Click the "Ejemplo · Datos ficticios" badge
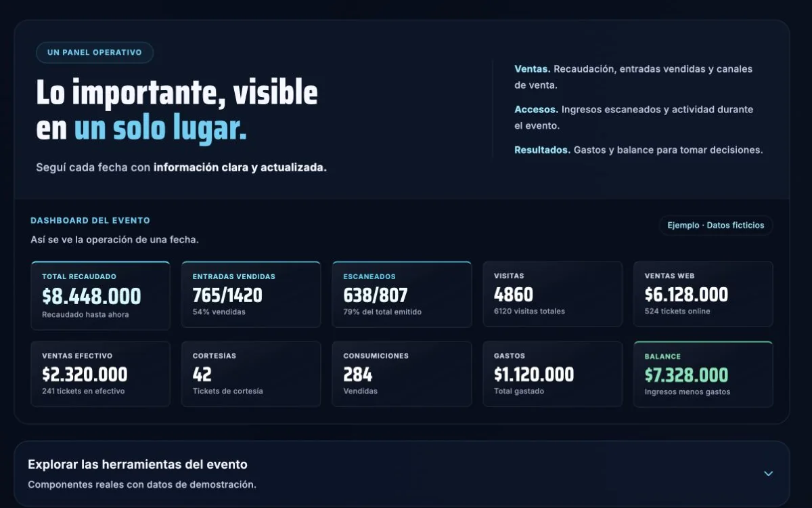 click(716, 226)
